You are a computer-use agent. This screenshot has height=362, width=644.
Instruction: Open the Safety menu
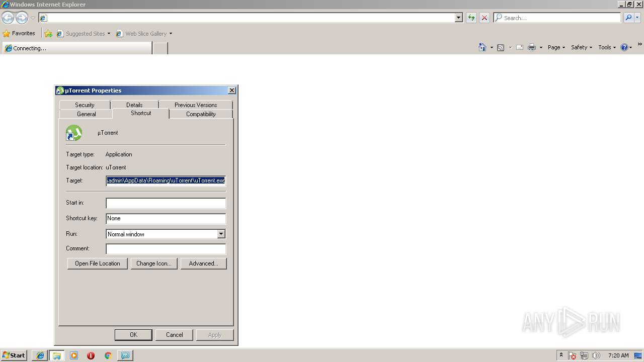(x=582, y=47)
